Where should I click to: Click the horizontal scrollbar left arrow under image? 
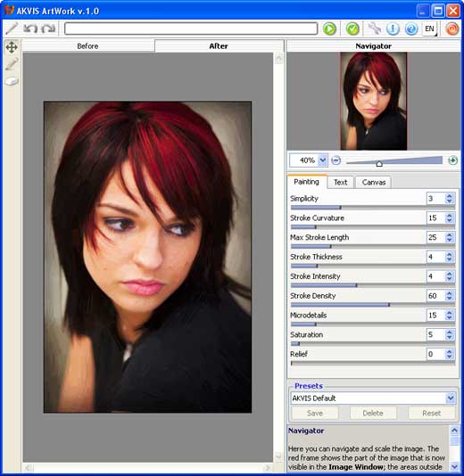point(28,467)
